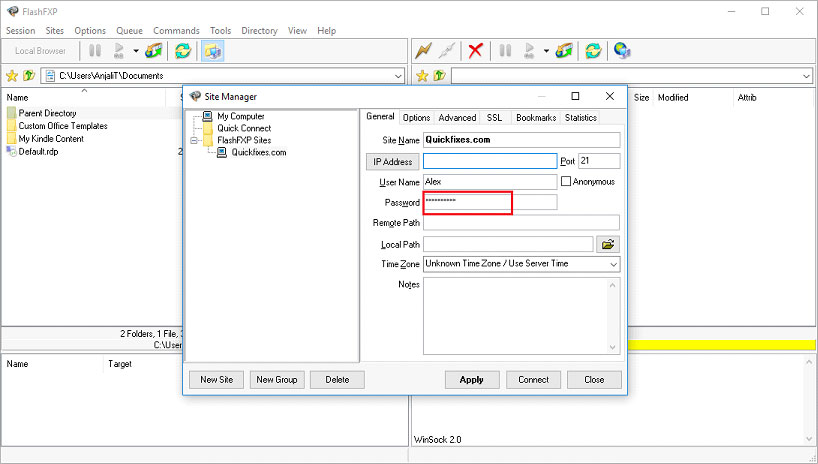Click the left pane up-folder icon

tap(29, 76)
